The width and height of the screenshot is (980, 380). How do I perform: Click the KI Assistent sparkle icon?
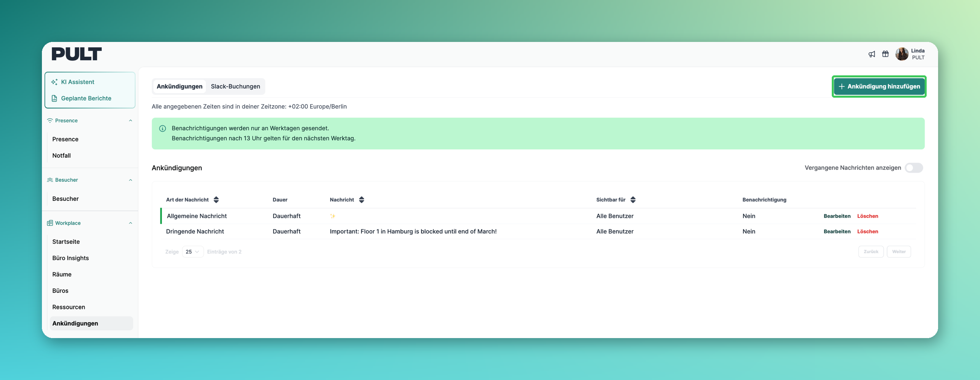coord(54,82)
